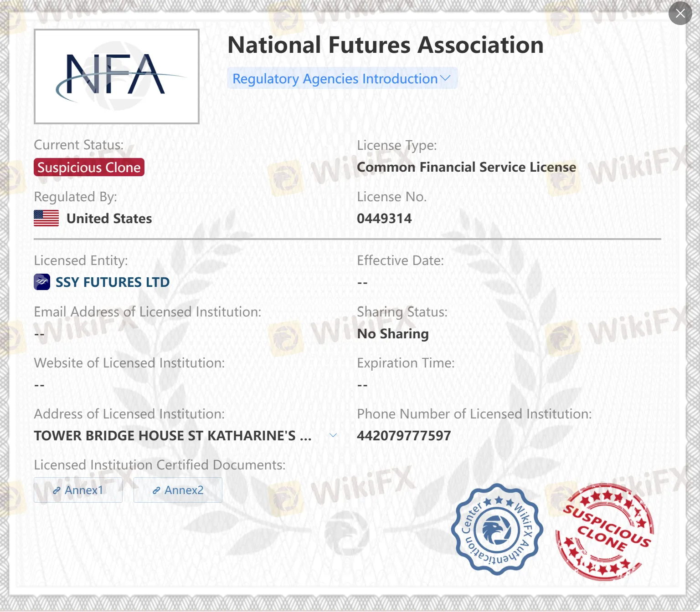Click the SSY Futures company logo icon
Screen dimensions: 700x612
42,282
